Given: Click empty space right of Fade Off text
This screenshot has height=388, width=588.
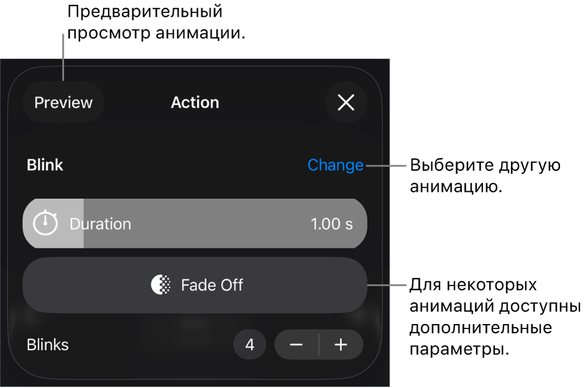Looking at the screenshot, I should [x=304, y=285].
